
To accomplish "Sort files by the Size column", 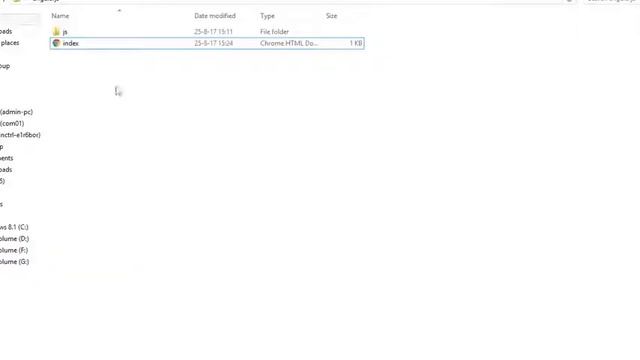I will pos(331,16).
